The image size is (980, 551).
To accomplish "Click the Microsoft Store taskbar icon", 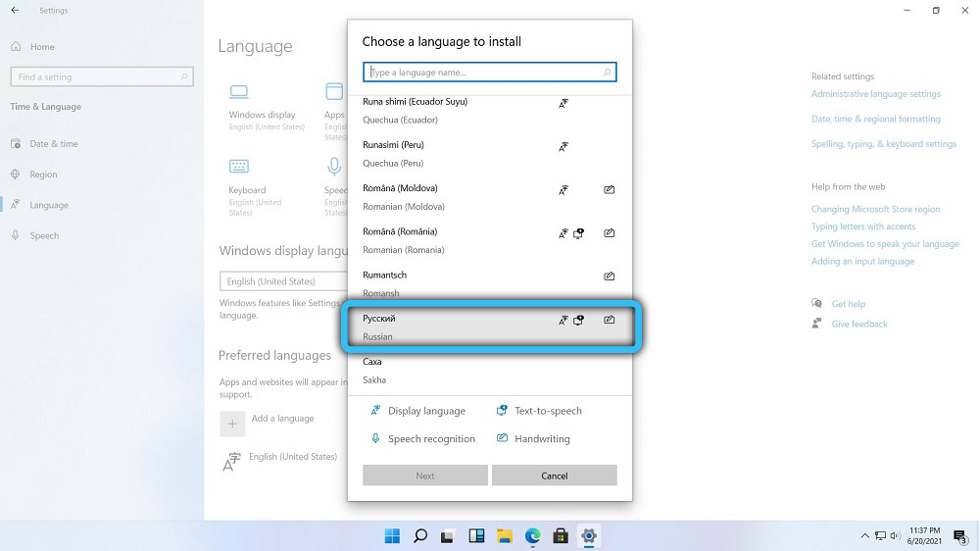I will (561, 536).
